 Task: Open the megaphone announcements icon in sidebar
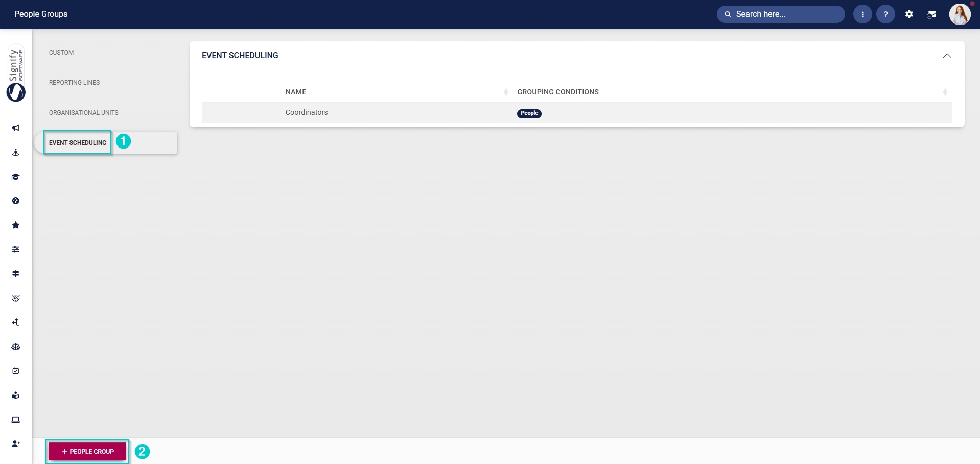pos(16,128)
